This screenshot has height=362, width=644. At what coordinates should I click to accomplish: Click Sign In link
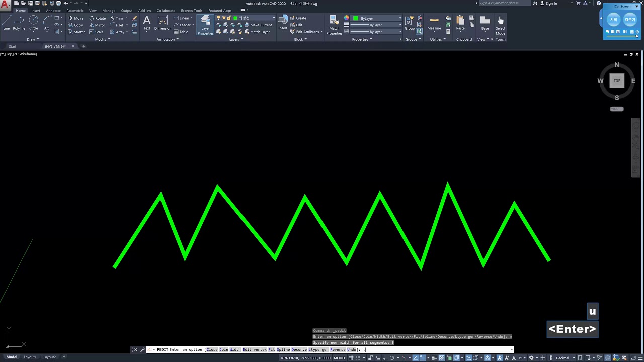[x=548, y=3]
